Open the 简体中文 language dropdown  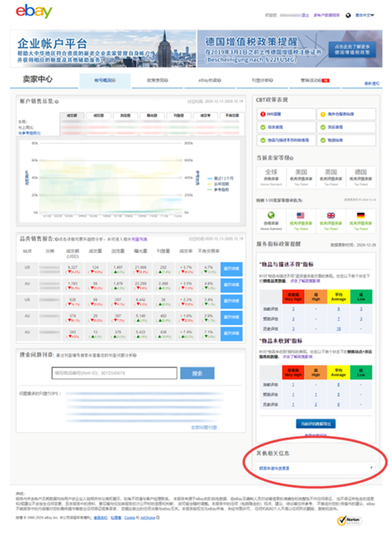(365, 15)
